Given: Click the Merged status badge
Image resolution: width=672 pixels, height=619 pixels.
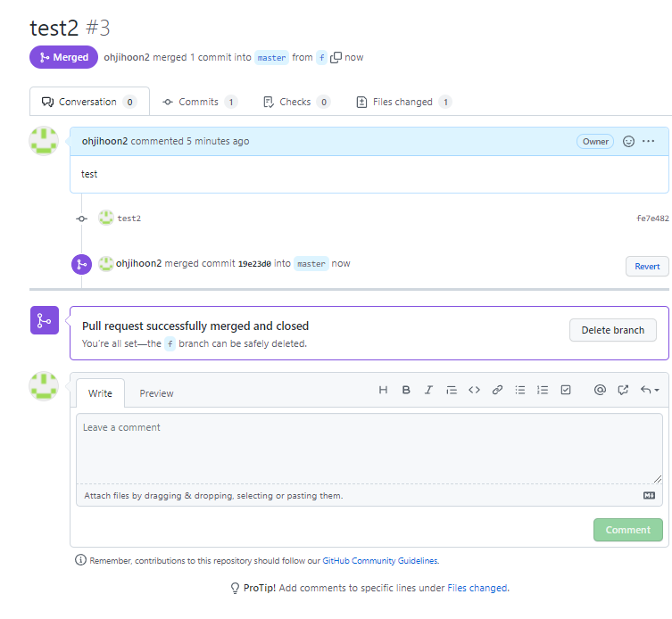Looking at the screenshot, I should pyautogui.click(x=64, y=57).
